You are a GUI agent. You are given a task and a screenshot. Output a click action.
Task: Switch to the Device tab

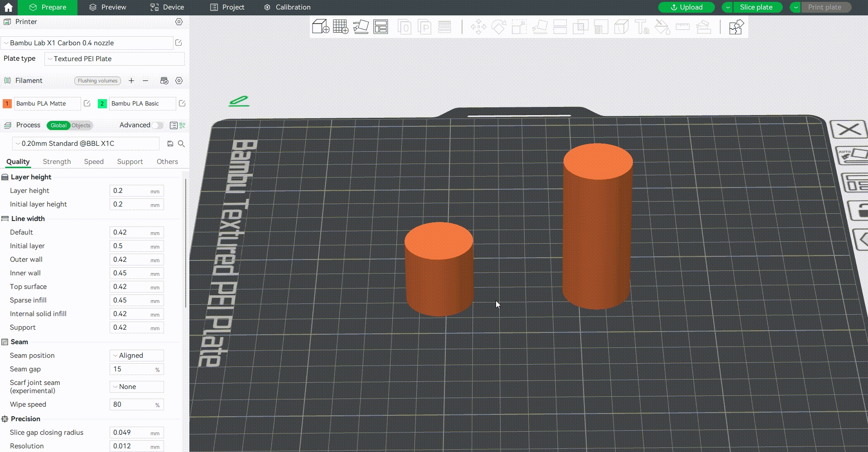(167, 7)
